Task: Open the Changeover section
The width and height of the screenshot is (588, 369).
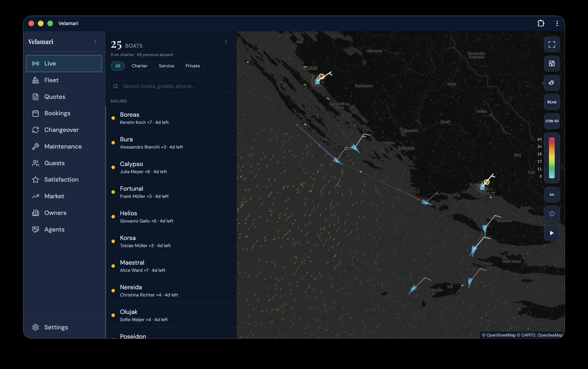Action: [x=64, y=130]
